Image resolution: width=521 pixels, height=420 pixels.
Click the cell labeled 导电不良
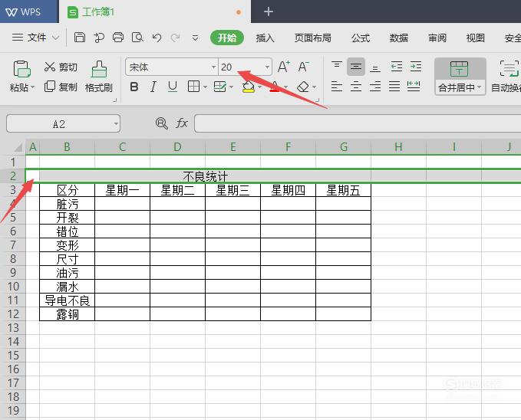click(67, 300)
